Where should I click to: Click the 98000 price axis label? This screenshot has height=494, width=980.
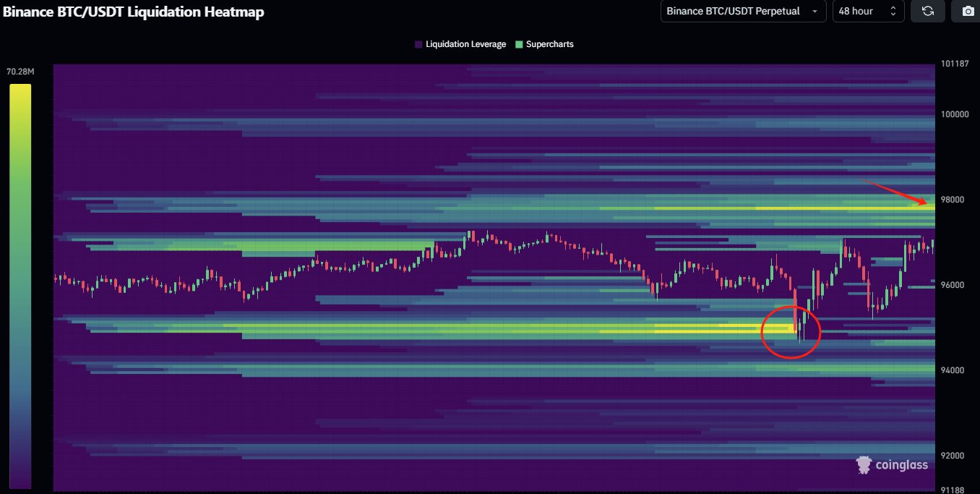point(951,200)
